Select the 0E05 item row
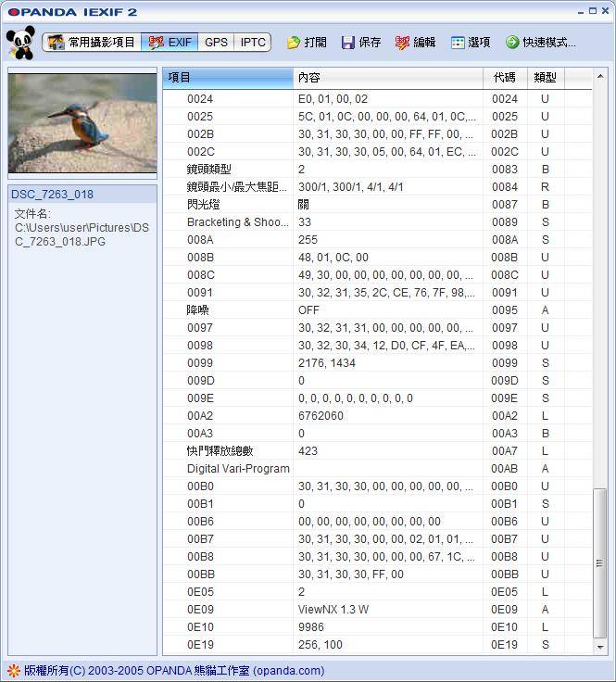Viewport: 616px width, 682px height. pos(377,592)
